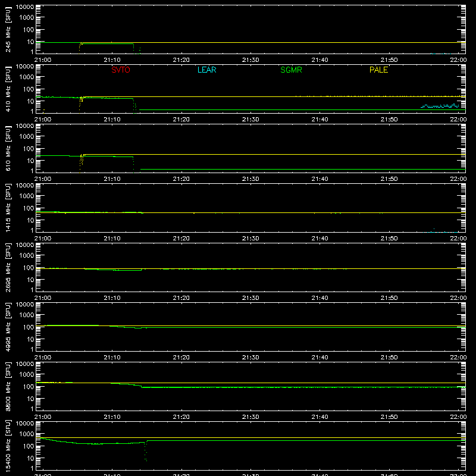476x476 pixels.
Task: Click the 10000 tick of the 245 MHz plot
Action: (25, 7)
